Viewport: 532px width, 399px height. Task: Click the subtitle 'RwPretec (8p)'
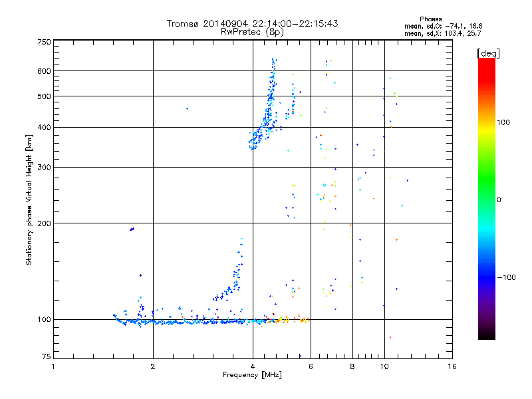252,32
